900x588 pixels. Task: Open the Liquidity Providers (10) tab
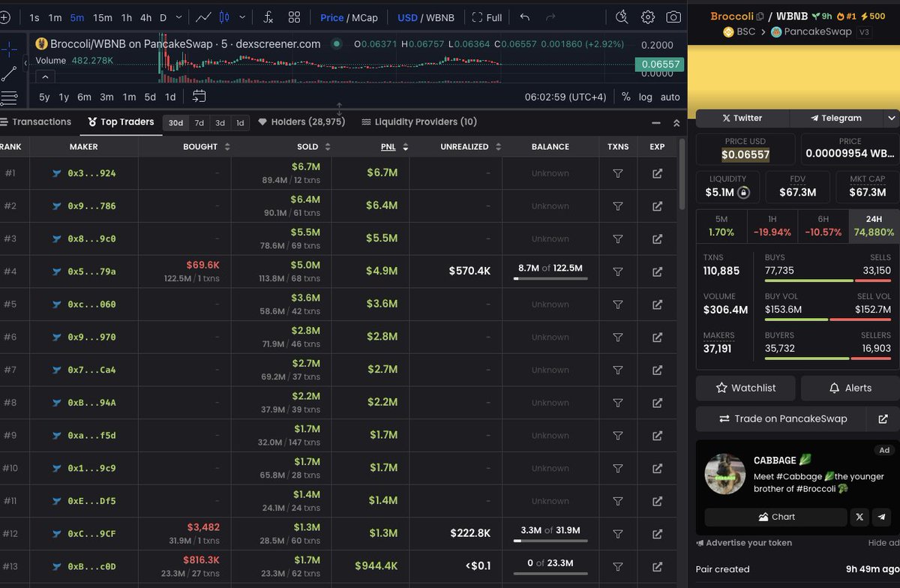pyautogui.click(x=418, y=121)
